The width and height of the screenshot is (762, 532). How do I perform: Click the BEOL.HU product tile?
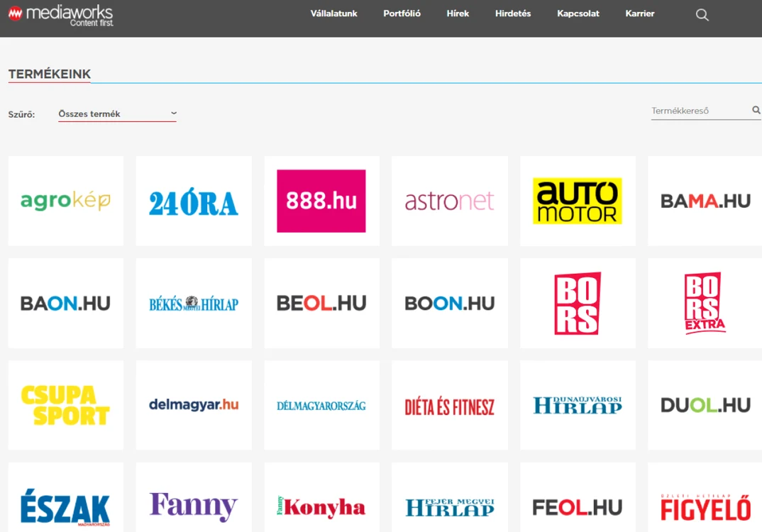(x=321, y=303)
